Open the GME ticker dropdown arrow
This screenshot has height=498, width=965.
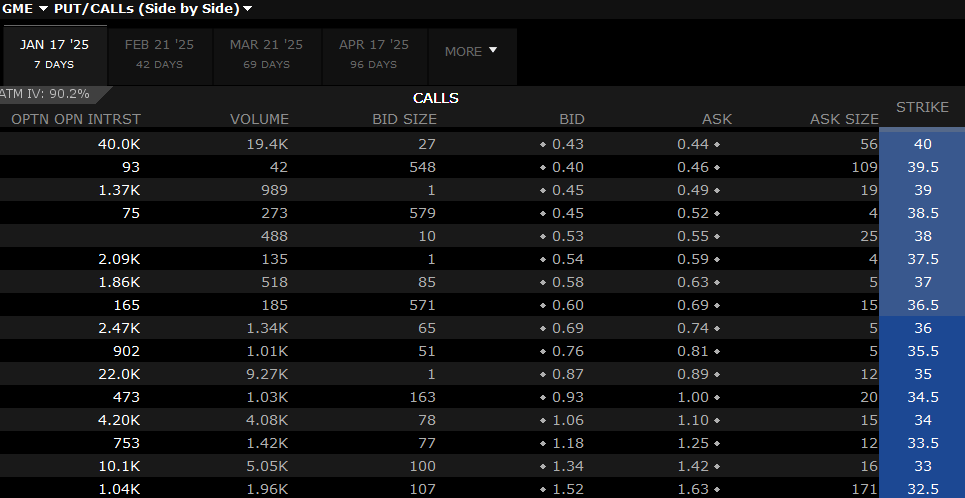43,9
